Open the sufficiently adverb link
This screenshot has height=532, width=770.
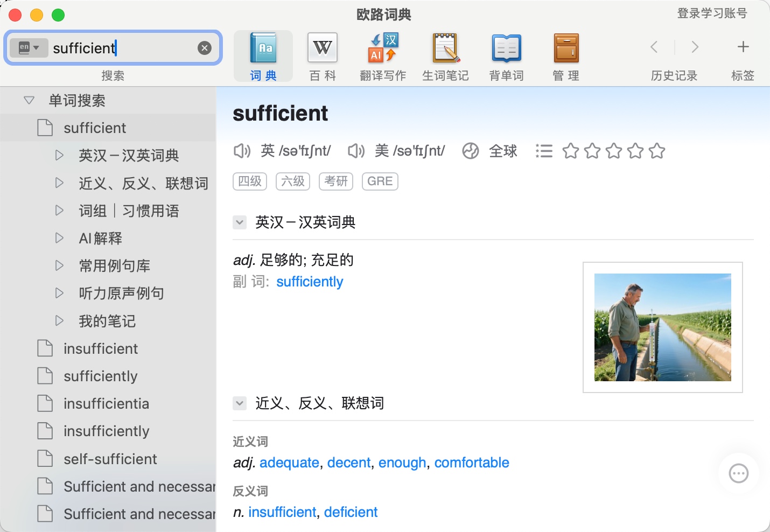310,282
